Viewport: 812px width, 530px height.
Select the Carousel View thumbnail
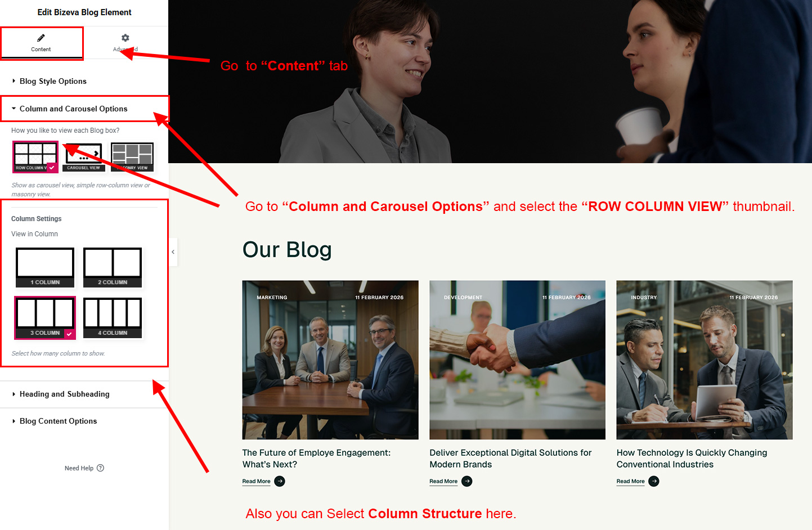(84, 157)
